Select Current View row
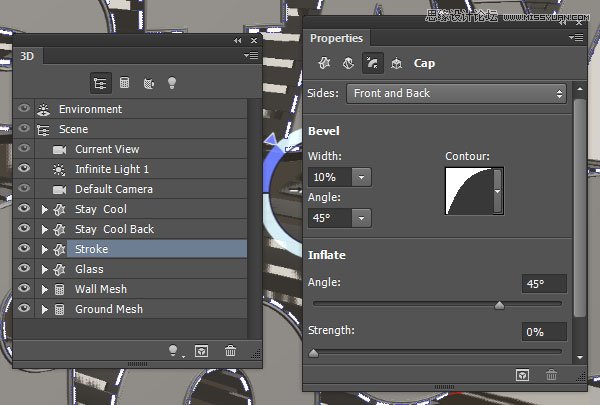The image size is (600, 405). click(x=141, y=149)
